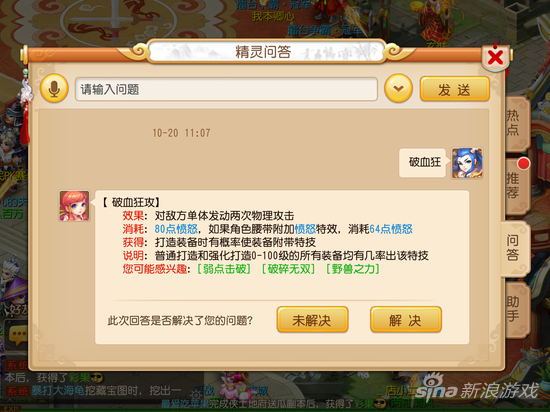
Task: Open the 野兽之力 related skill link
Action: [x=353, y=269]
